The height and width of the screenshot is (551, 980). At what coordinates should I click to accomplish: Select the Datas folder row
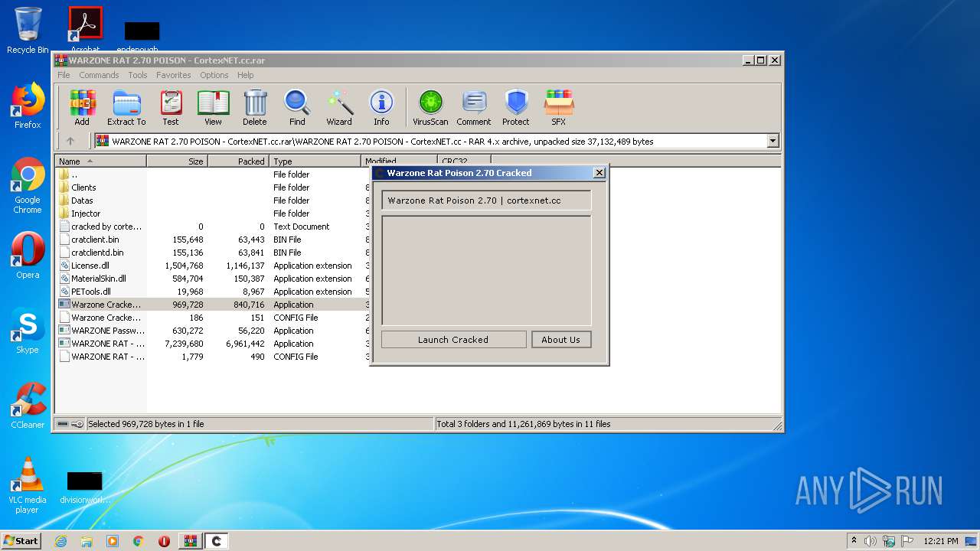click(x=213, y=201)
